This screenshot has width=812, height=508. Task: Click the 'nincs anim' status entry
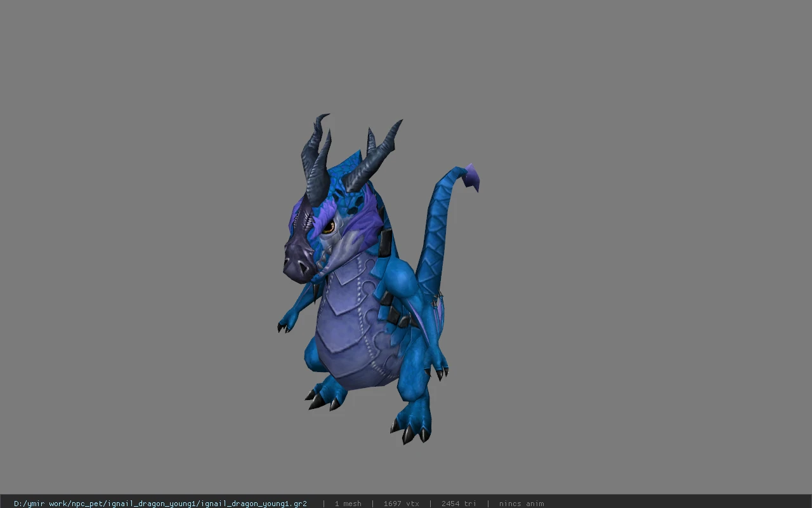coord(521,504)
